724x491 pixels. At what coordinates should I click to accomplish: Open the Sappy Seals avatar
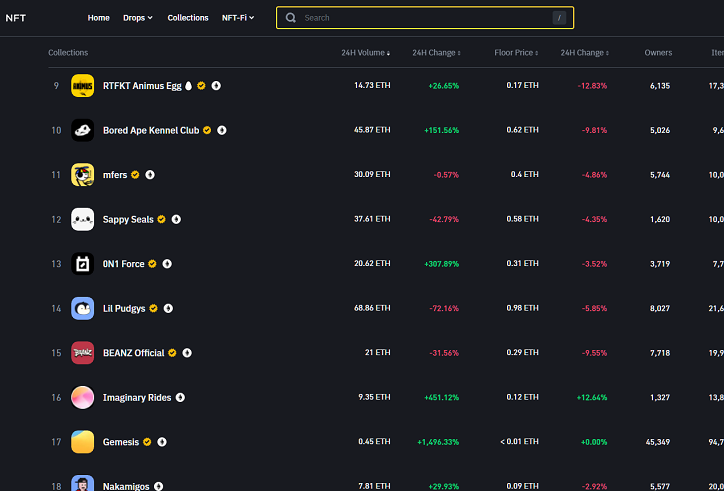(83, 219)
